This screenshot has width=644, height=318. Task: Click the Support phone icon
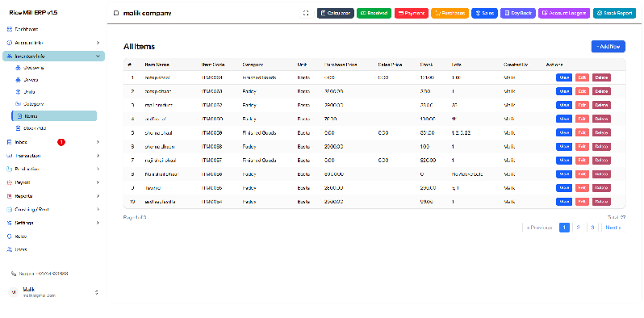pyautogui.click(x=14, y=274)
